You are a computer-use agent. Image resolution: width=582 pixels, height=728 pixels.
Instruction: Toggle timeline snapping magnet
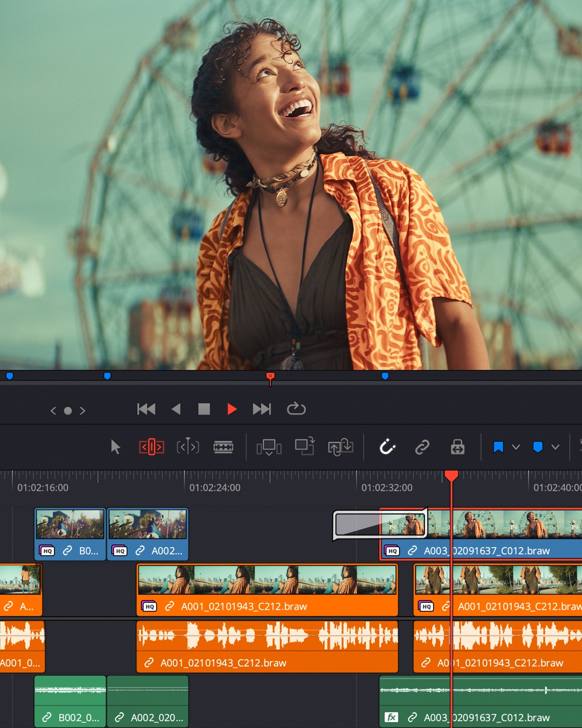coord(387,447)
